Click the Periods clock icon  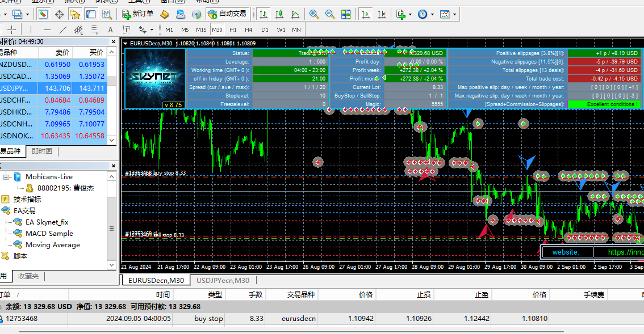click(423, 14)
